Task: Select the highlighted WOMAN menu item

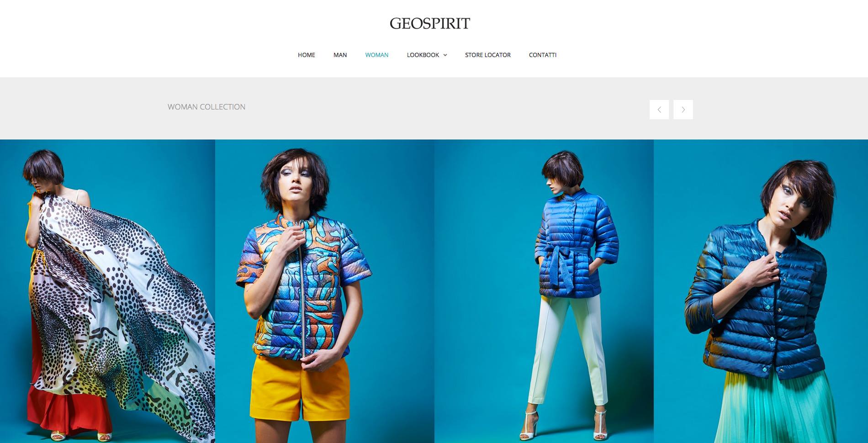Action: click(x=377, y=55)
